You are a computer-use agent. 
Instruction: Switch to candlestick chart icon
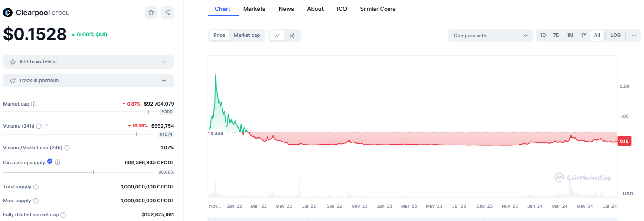[x=292, y=36]
